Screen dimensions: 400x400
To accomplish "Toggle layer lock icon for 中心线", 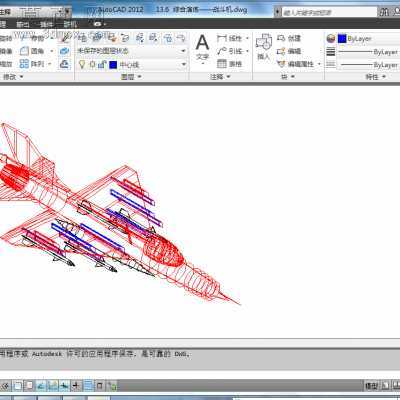I will (102, 64).
